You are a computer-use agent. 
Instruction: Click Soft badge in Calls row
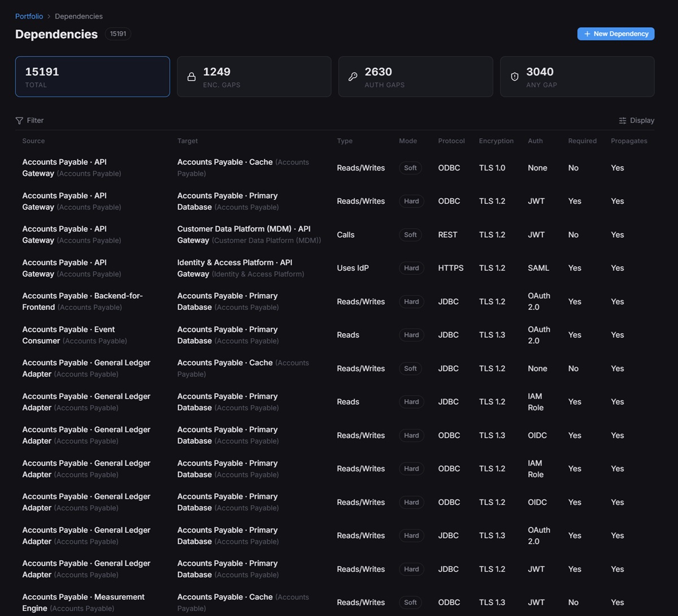[411, 235]
